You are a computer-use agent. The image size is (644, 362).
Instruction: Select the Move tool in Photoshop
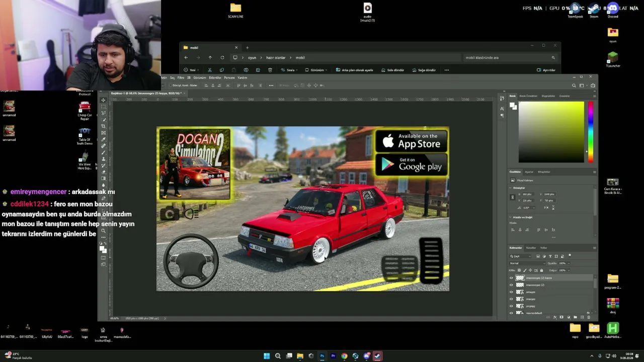coord(104,100)
